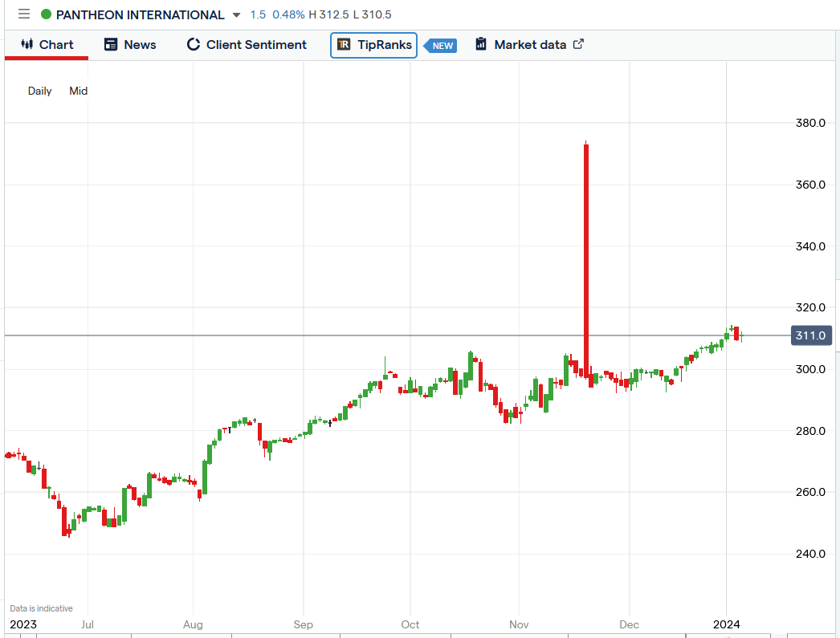
Task: Click the L 310.5 low value
Action: pos(372,15)
